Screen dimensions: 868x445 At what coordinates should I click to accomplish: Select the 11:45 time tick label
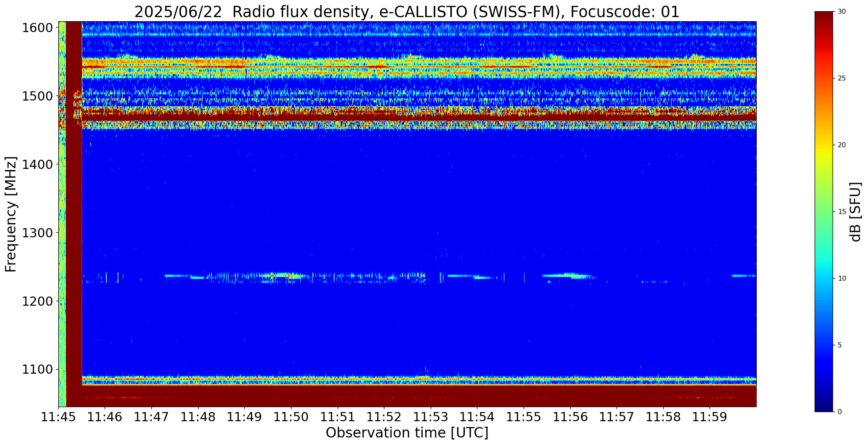tap(58, 417)
